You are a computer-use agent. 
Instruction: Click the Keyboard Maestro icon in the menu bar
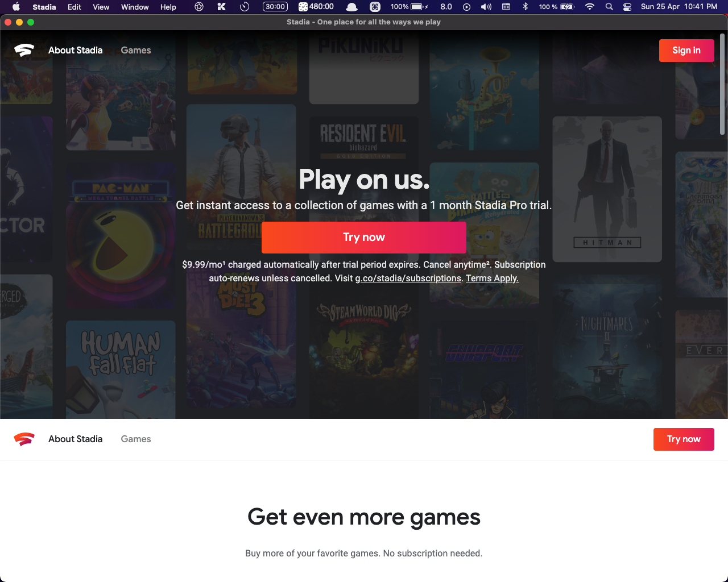(x=221, y=7)
